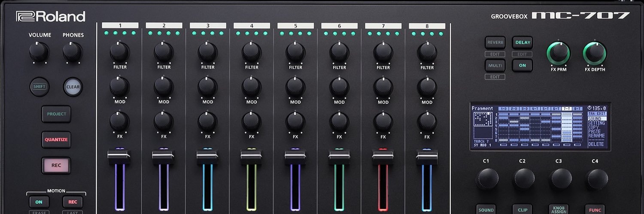Image resolution: width=644 pixels, height=214 pixels.
Task: Tap the KNOB ASSIGN button
Action: point(559,209)
